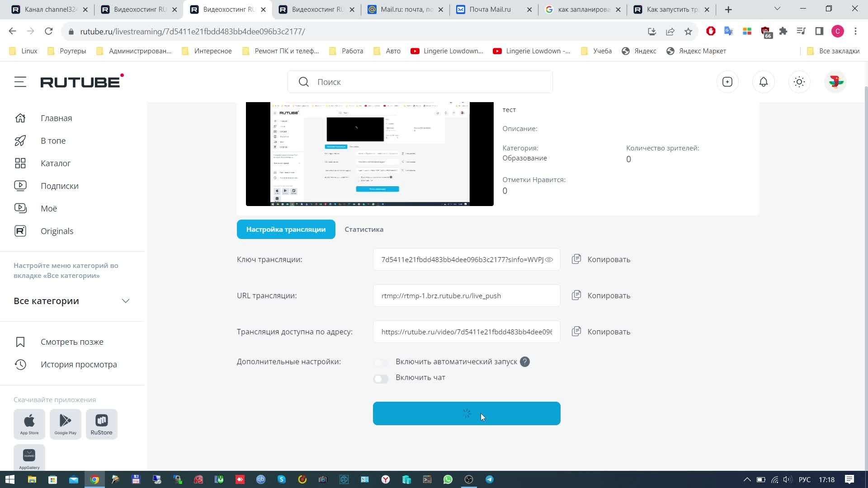Switch to the Статистика tab
The image size is (868, 488).
click(x=363, y=230)
